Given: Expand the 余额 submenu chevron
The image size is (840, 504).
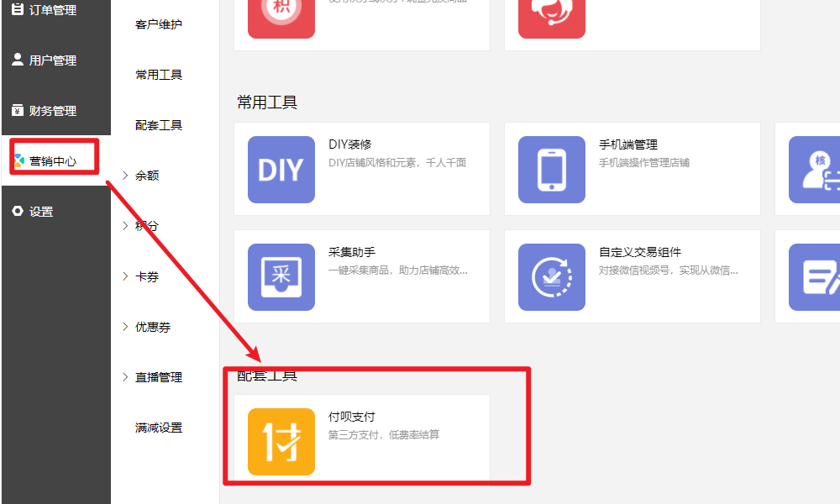Looking at the screenshot, I should pyautogui.click(x=125, y=176).
